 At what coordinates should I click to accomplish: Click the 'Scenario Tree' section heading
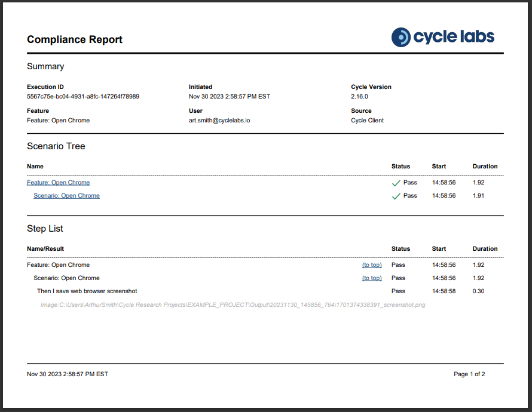tap(56, 146)
